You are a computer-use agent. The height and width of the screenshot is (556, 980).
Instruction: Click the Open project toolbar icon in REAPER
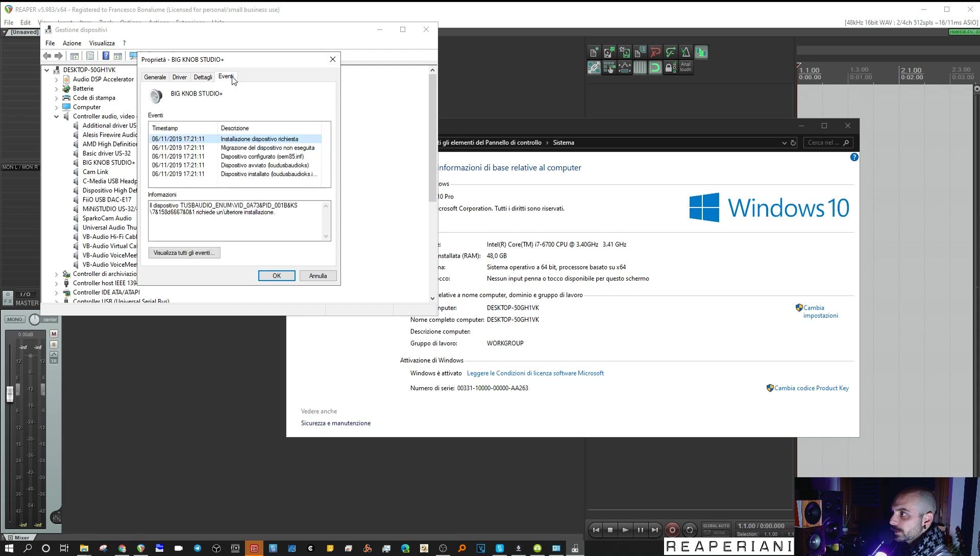(609, 52)
